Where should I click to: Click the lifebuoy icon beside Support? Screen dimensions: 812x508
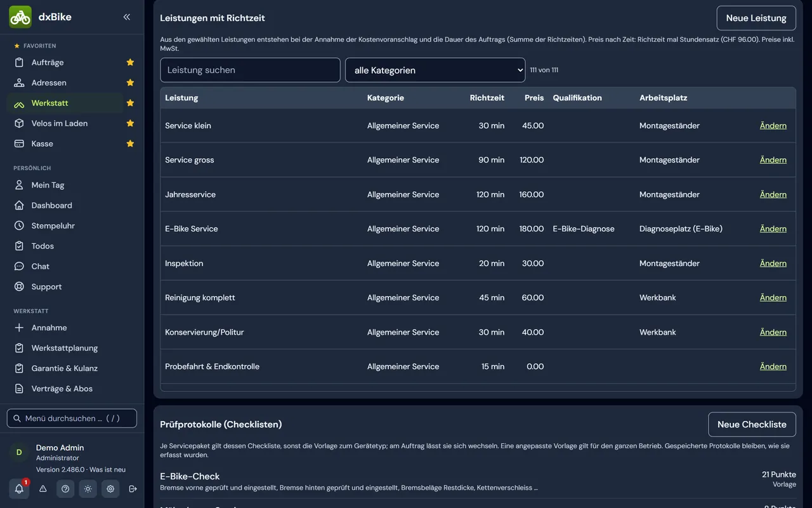click(19, 286)
